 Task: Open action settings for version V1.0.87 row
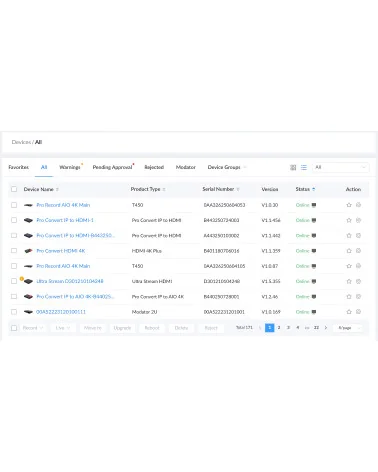(x=358, y=266)
